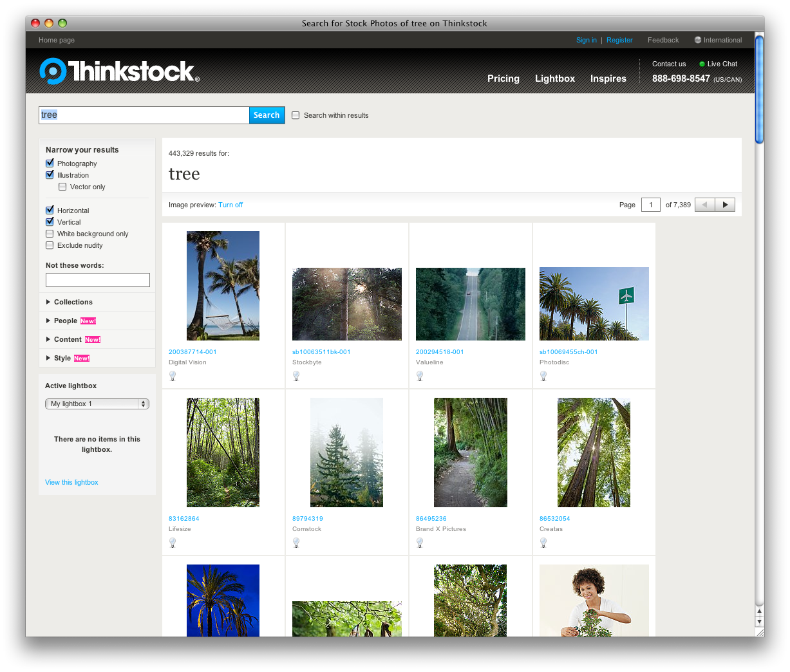The height and width of the screenshot is (672, 790).
Task: Open the forest road thumbnail
Action: 471,304
